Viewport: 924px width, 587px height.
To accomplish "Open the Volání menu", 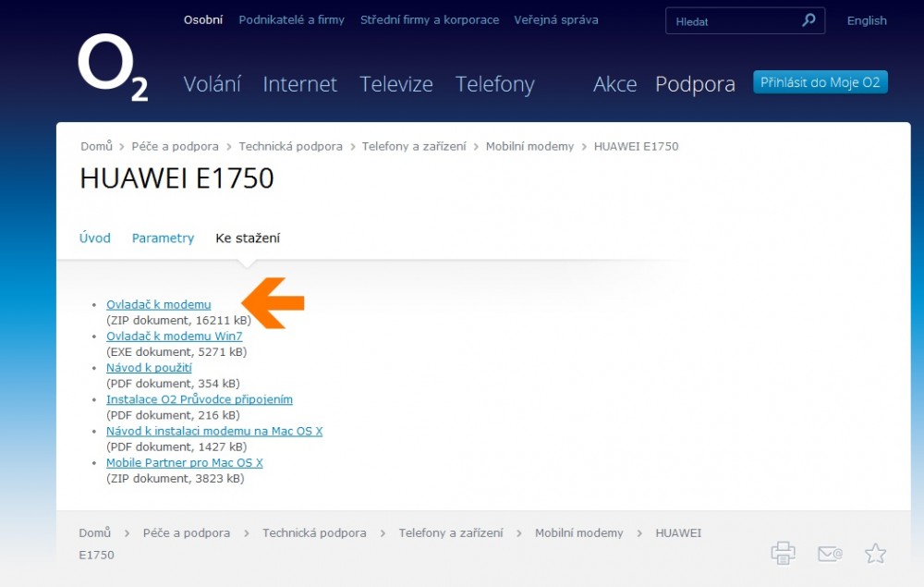I will (x=212, y=84).
